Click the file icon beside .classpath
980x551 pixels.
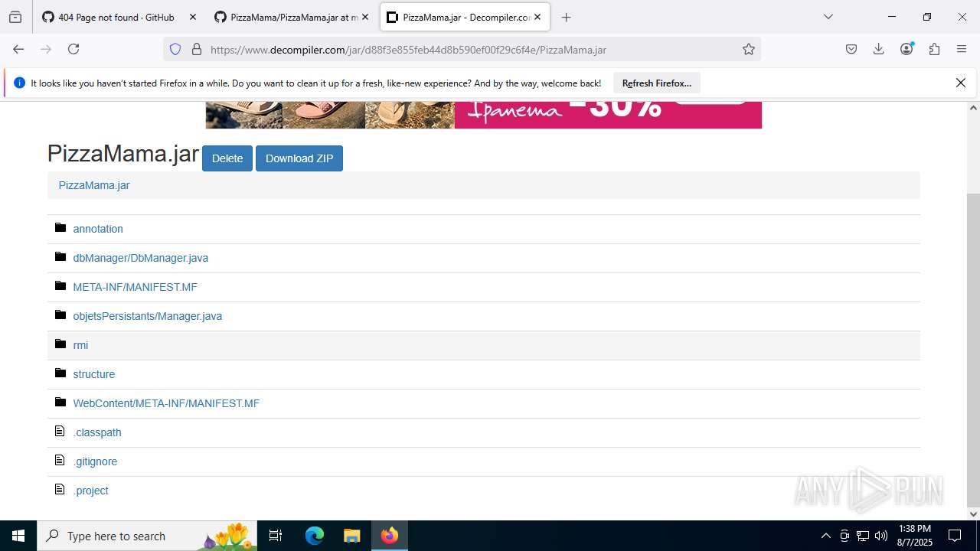(x=60, y=432)
